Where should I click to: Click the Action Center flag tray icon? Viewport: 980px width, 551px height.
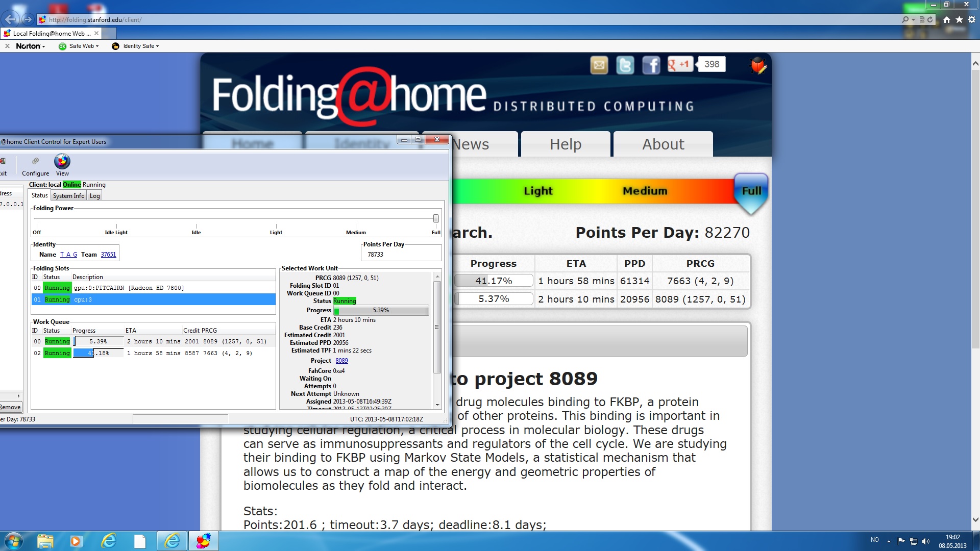901,541
